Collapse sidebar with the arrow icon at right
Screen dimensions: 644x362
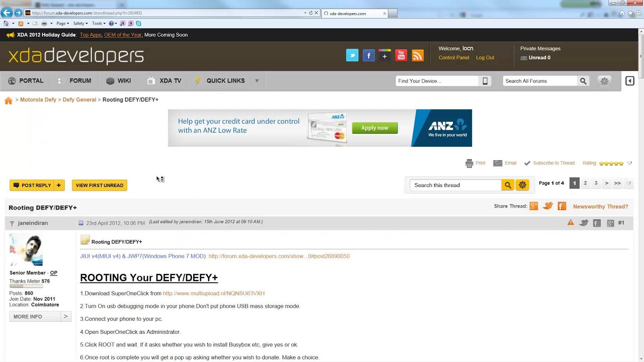[x=629, y=81]
